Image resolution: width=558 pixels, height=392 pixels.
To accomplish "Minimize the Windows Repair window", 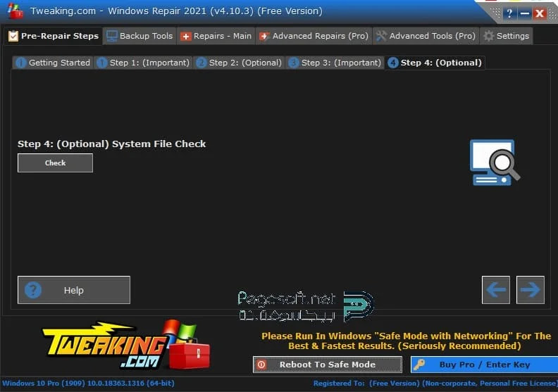I will pos(525,13).
